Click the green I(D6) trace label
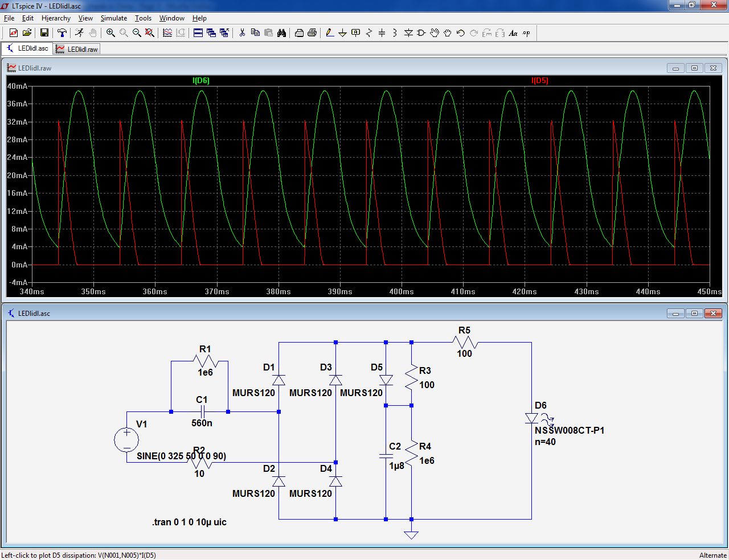This screenshot has width=729, height=560. pyautogui.click(x=201, y=81)
